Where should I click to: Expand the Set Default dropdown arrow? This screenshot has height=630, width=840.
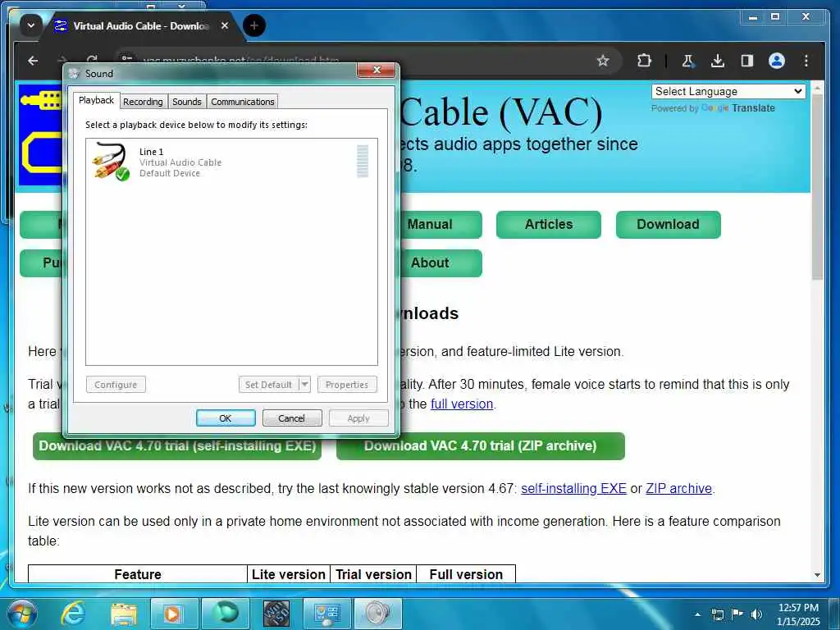click(x=305, y=385)
